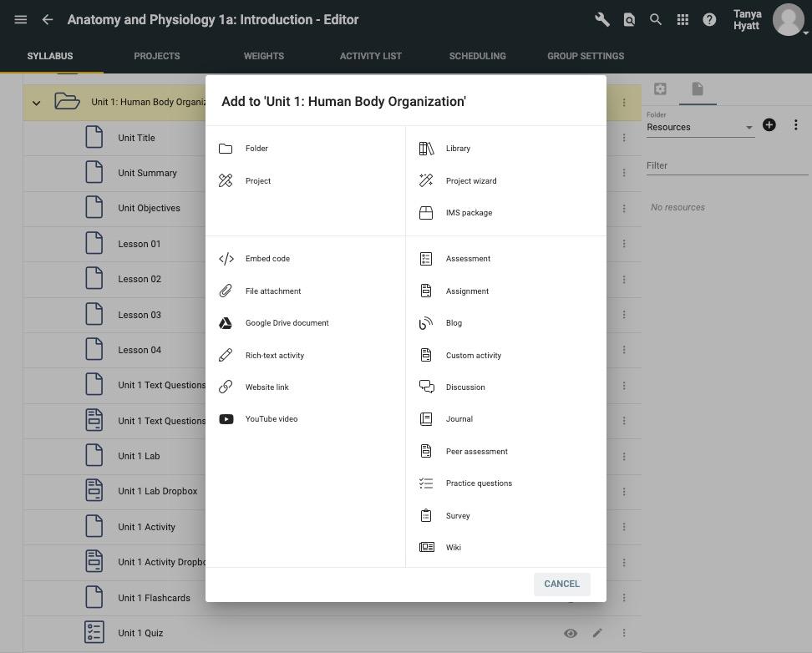
Task: Click the pencil edit icon for Unit 1 Quiz
Action: 597,633
